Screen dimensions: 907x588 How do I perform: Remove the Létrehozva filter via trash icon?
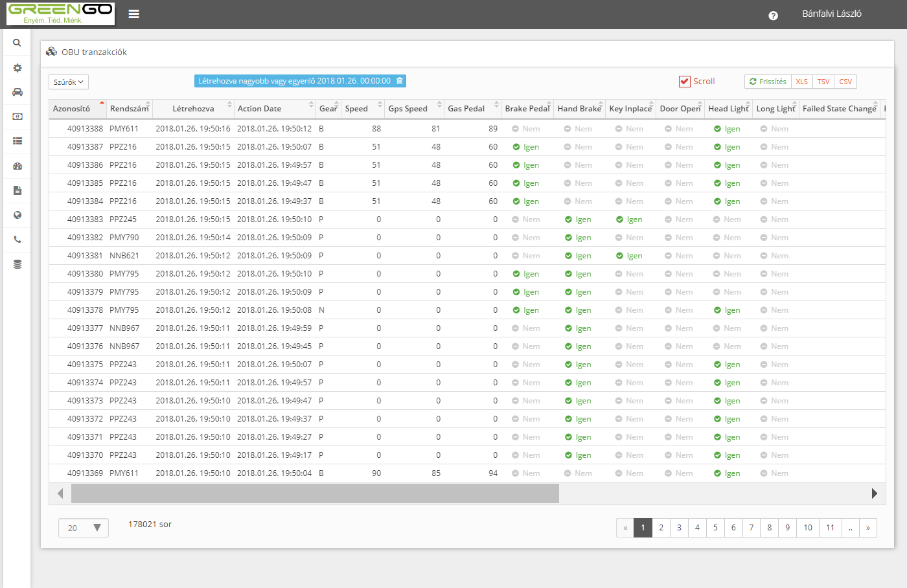400,81
